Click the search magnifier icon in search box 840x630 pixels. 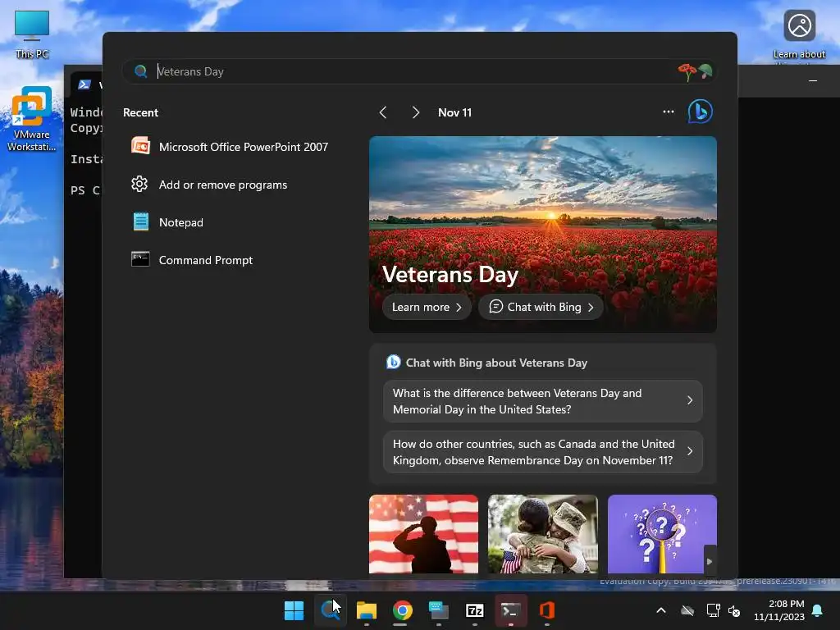pyautogui.click(x=140, y=71)
